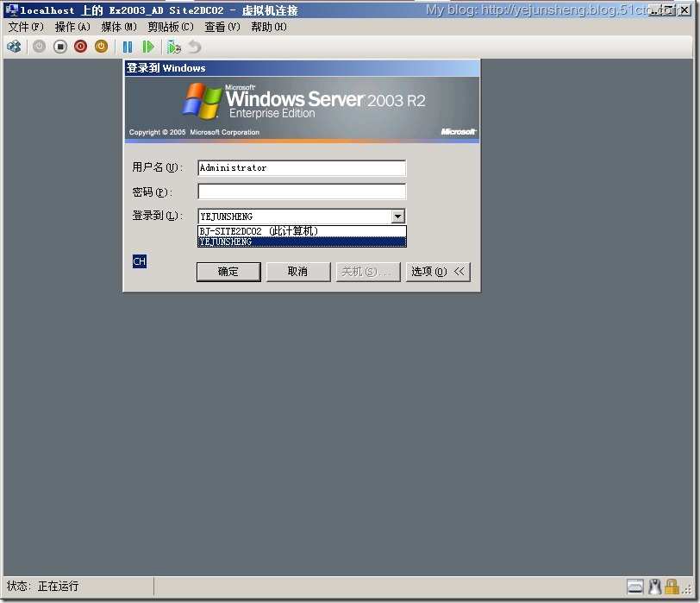This screenshot has height=603, width=700.
Task: Click the 登录到 Windows dialog title
Action: [x=166, y=68]
